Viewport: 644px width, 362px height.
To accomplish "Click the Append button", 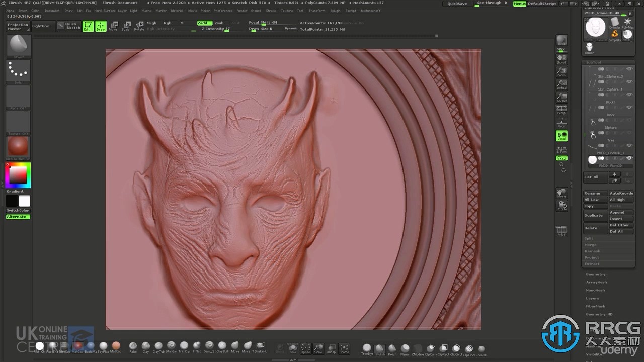I will point(621,212).
